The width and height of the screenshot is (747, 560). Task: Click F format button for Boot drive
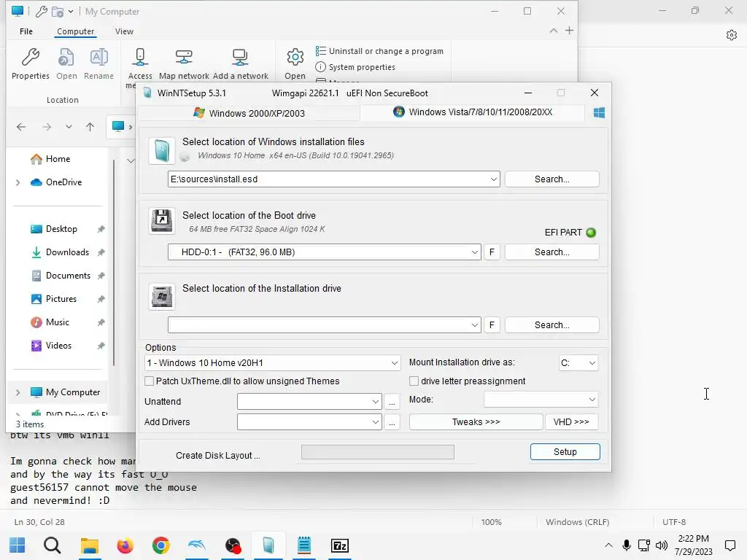point(492,252)
